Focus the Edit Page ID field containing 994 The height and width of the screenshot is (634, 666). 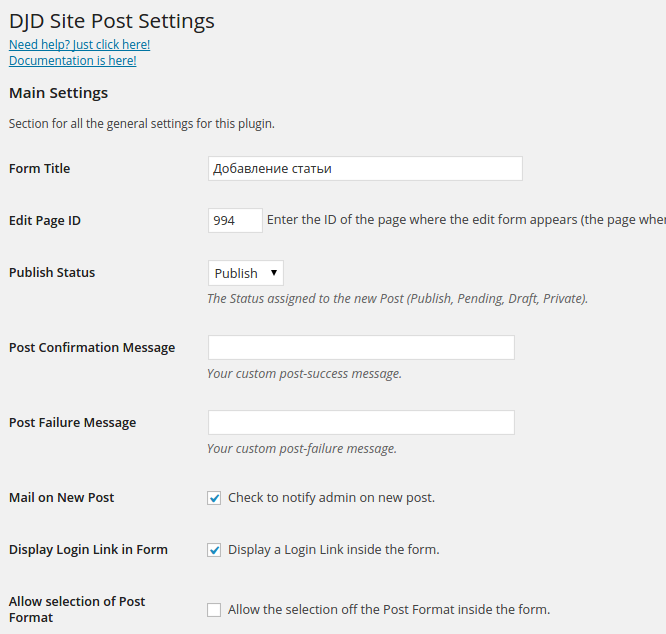tap(235, 221)
